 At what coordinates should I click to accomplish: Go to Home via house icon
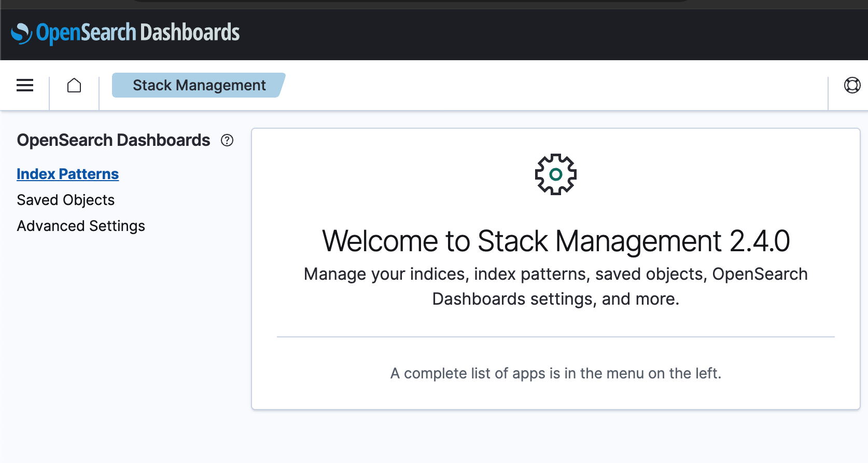pyautogui.click(x=74, y=85)
